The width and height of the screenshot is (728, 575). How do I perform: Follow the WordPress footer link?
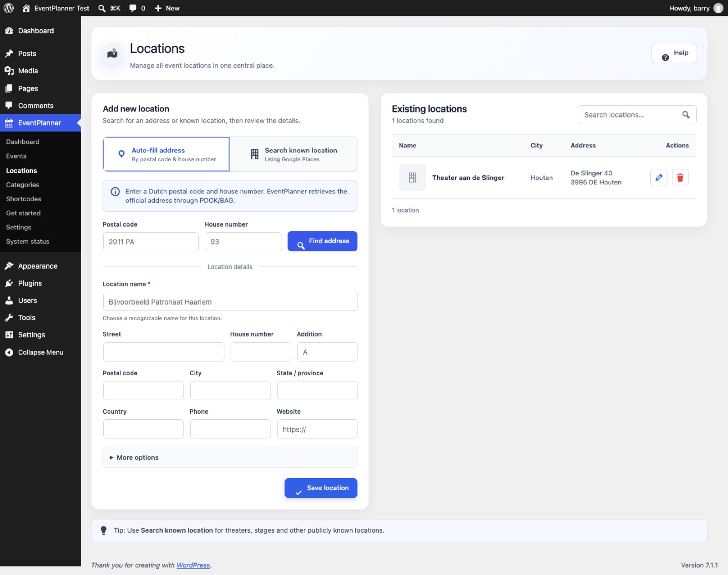tap(193, 565)
